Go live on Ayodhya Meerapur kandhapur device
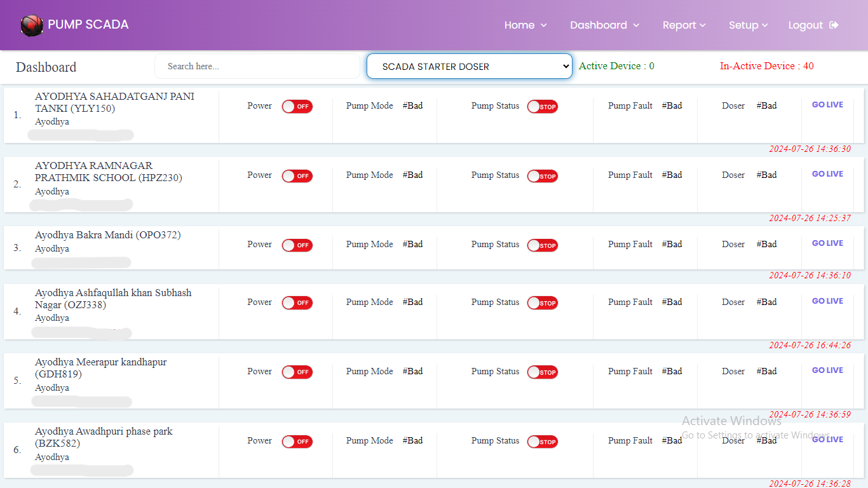This screenshot has width=868, height=488. click(x=827, y=370)
